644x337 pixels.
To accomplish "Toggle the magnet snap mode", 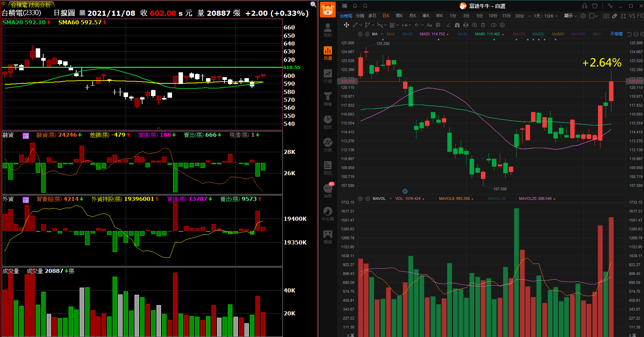I will click(x=457, y=25).
